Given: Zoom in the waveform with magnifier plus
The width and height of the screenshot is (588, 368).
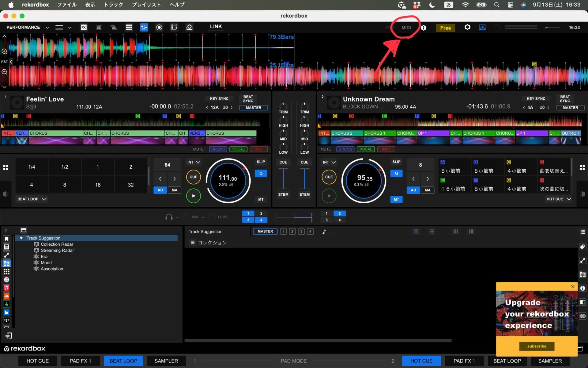Looking at the screenshot, I should tap(5, 51).
